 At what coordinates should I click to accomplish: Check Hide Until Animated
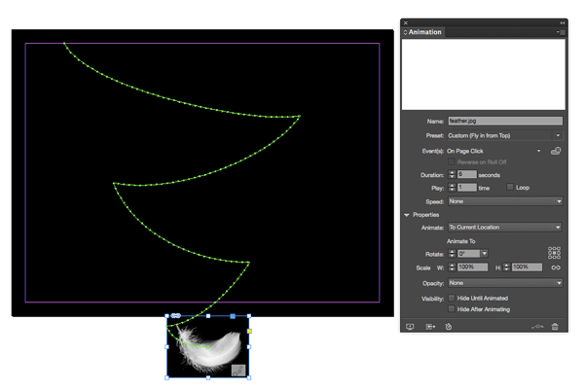(452, 298)
